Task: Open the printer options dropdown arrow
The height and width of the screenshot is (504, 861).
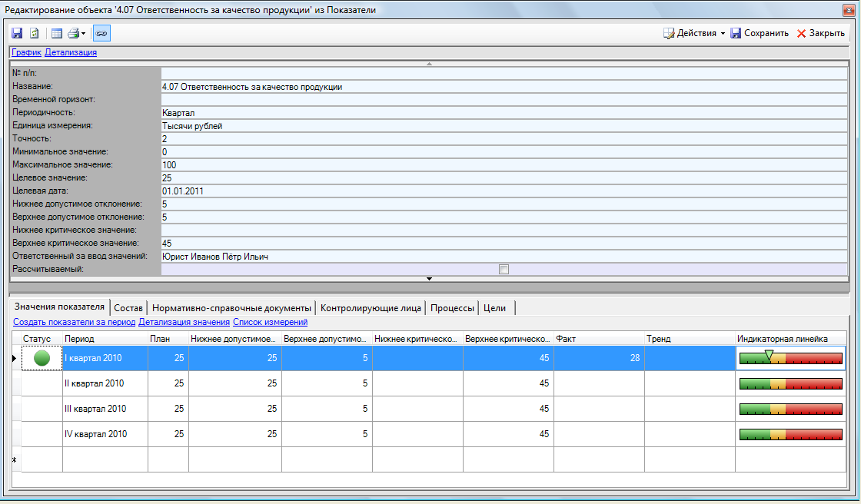Action: pos(83,34)
